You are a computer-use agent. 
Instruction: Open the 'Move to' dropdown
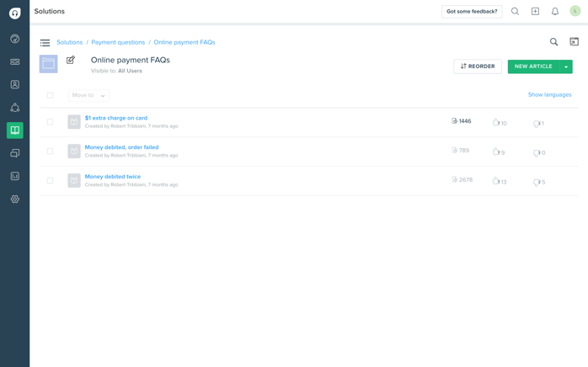(x=88, y=95)
